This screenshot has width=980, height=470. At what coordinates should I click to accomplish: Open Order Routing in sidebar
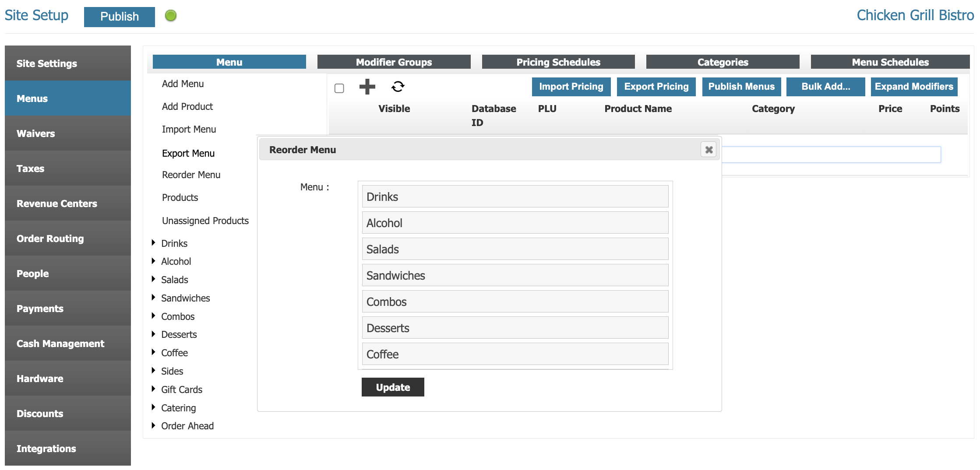pos(68,238)
